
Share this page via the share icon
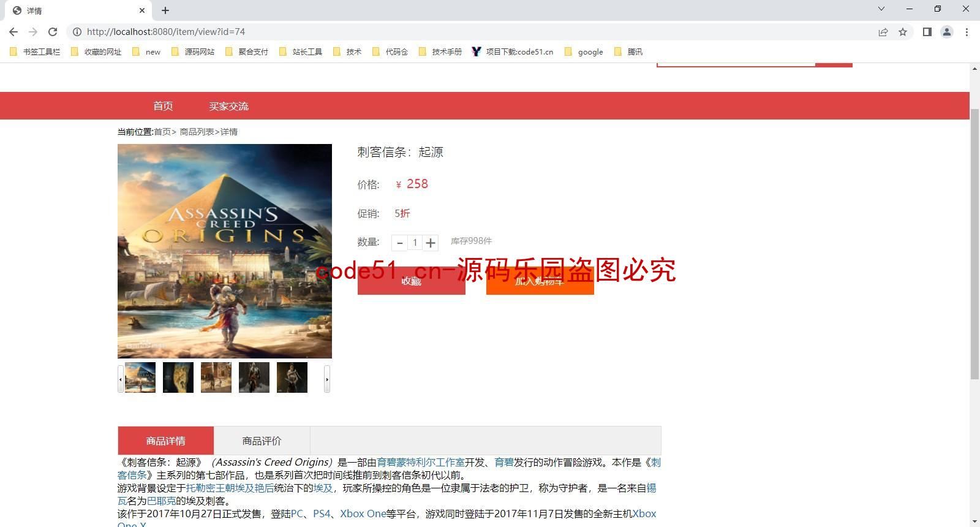point(883,32)
